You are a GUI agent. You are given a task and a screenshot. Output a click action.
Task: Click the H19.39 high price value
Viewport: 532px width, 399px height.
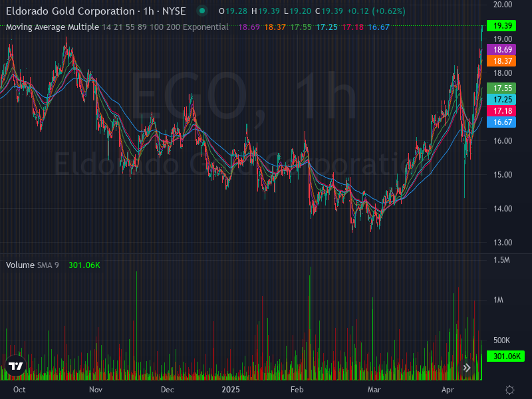tap(265, 11)
